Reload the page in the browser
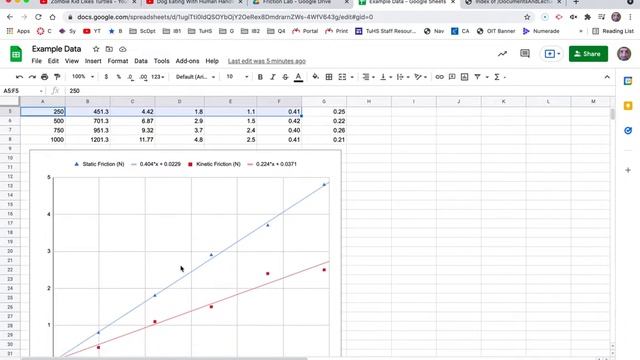 (38, 17)
